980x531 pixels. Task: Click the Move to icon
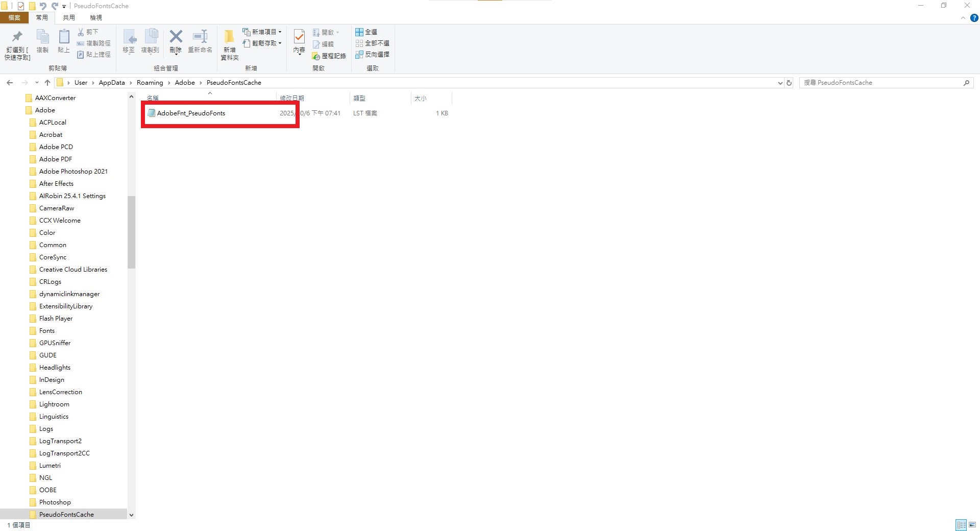[129, 37]
